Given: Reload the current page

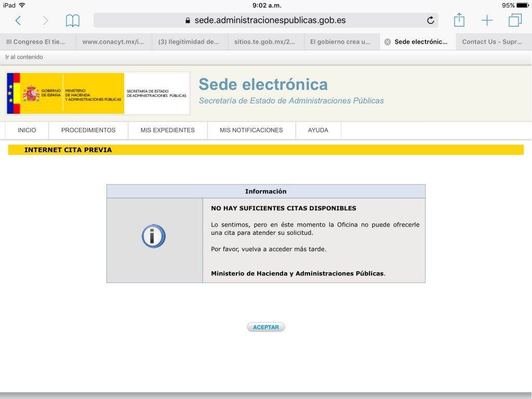Looking at the screenshot, I should [430, 20].
